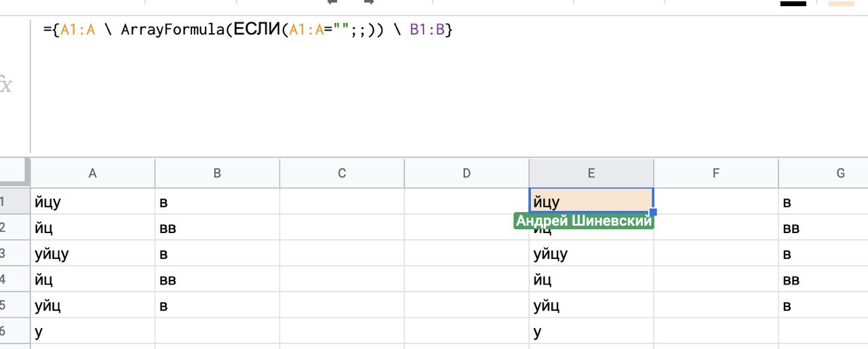Click the select-all corner box
This screenshot has height=349, width=868.
point(15,173)
